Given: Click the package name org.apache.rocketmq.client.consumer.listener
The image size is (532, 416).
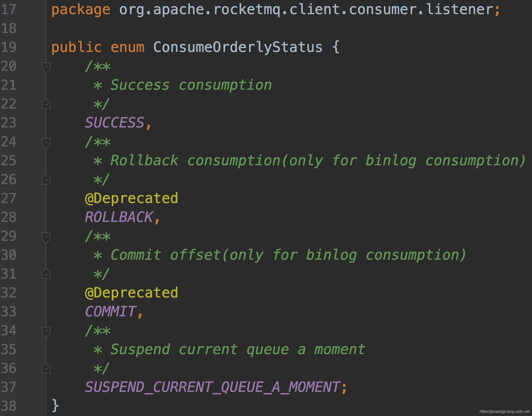Looking at the screenshot, I should (x=306, y=9).
